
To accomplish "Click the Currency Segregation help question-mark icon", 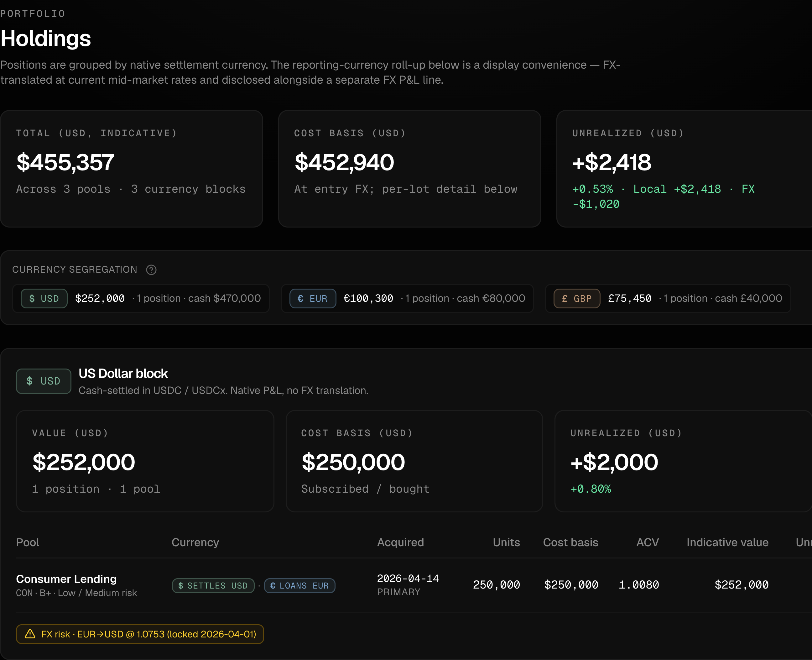I will [x=151, y=270].
